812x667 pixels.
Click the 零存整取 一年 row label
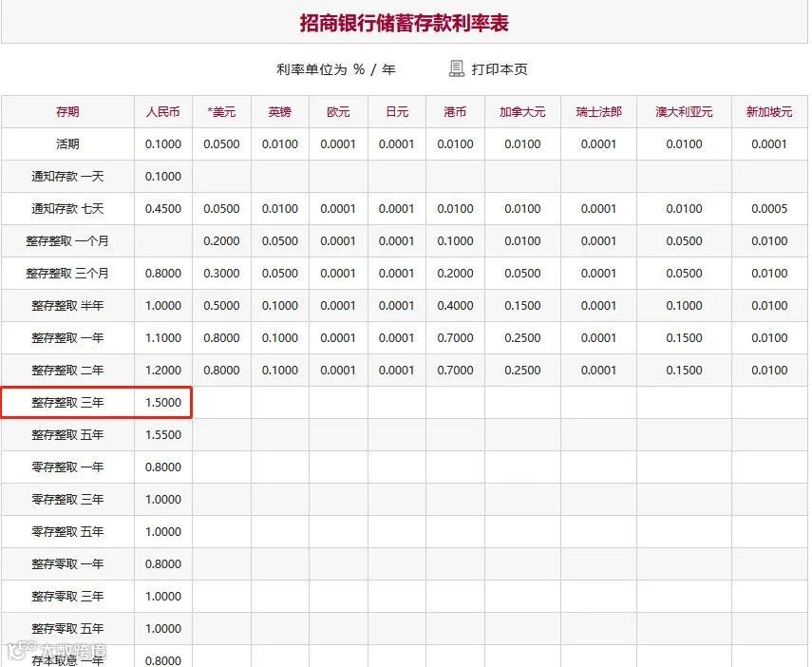(x=67, y=467)
